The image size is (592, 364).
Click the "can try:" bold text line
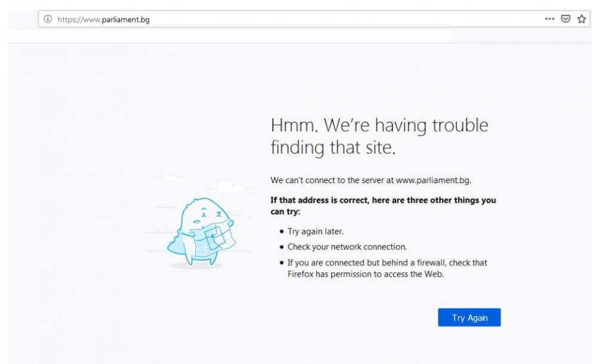point(285,212)
